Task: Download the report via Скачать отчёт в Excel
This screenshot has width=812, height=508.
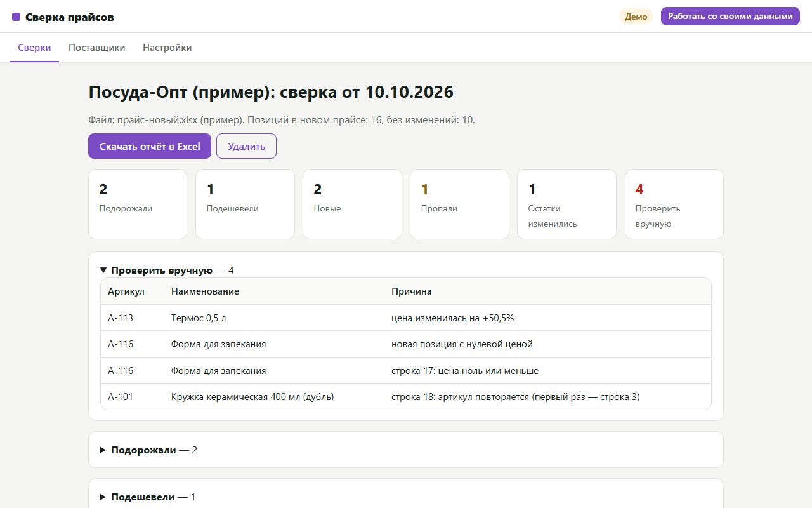Action: coord(150,146)
